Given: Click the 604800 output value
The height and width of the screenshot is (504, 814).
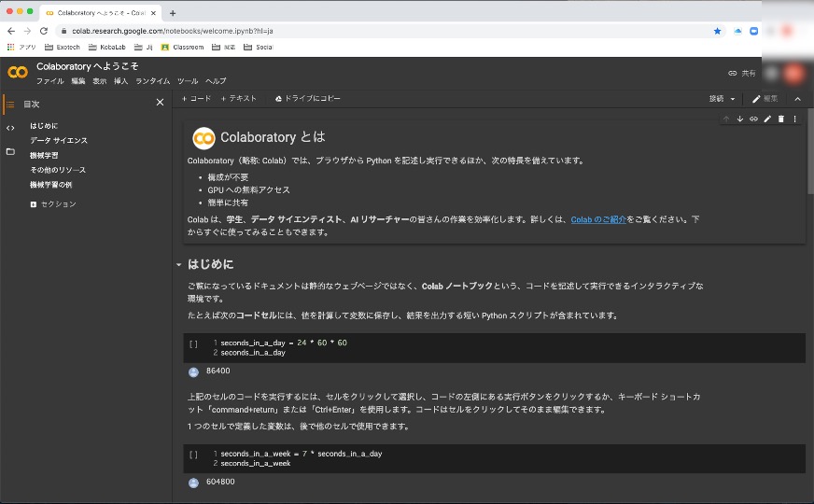Looking at the screenshot, I should click(x=220, y=483).
